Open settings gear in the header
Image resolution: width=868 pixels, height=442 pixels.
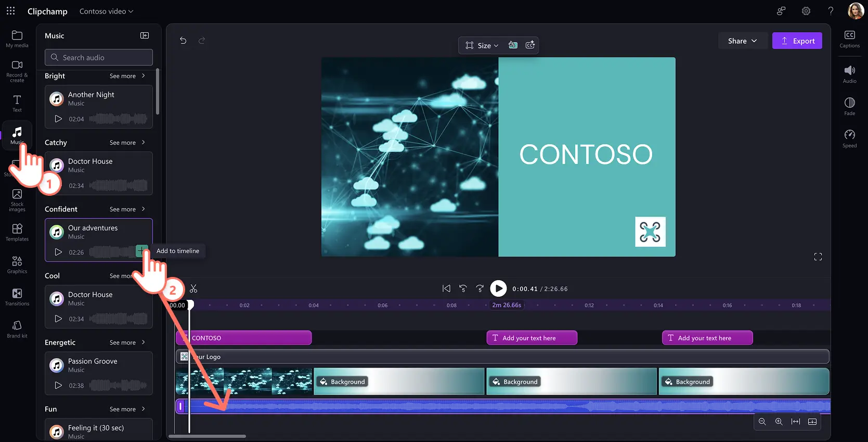point(806,11)
